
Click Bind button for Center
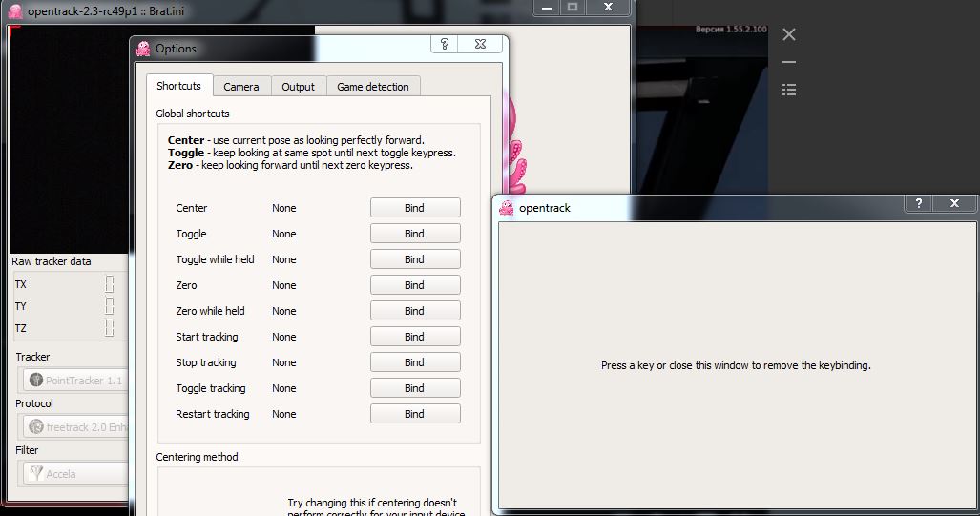[x=415, y=208]
